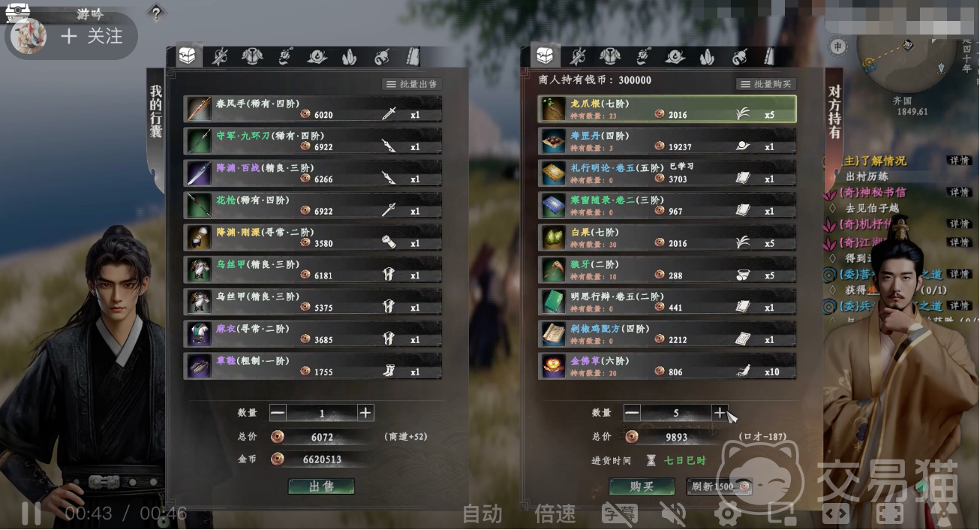
Task: Click the picture-in-picture icon
Action: click(x=781, y=513)
